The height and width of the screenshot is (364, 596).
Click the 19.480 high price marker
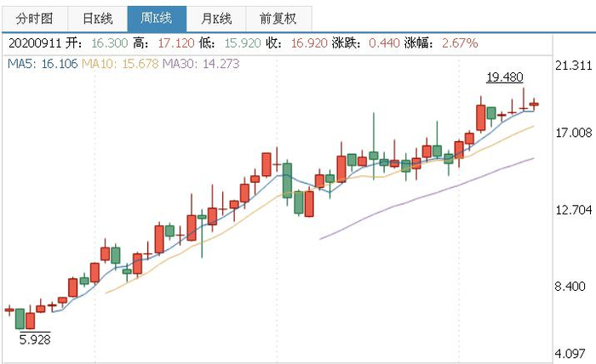(x=504, y=77)
